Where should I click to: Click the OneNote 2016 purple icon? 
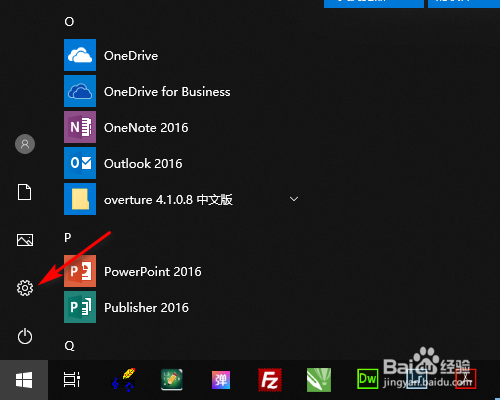(x=80, y=127)
